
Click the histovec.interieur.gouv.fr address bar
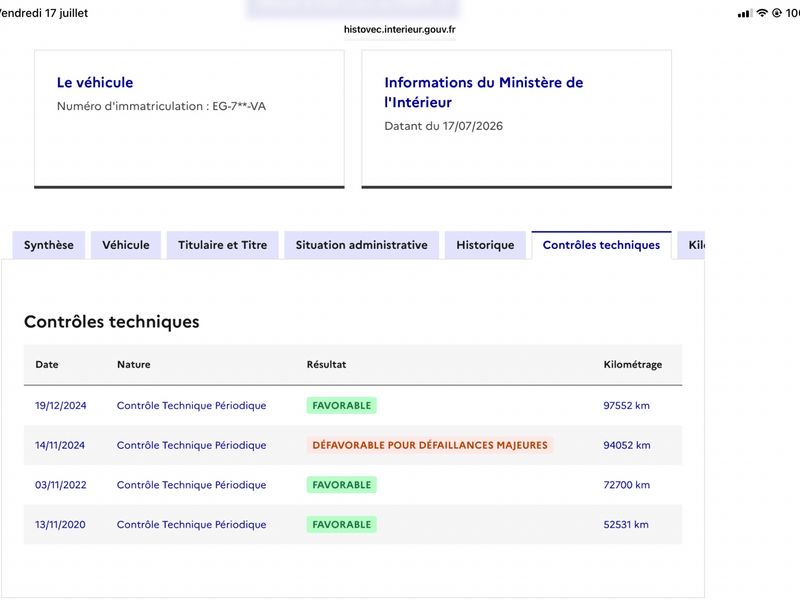pyautogui.click(x=399, y=30)
